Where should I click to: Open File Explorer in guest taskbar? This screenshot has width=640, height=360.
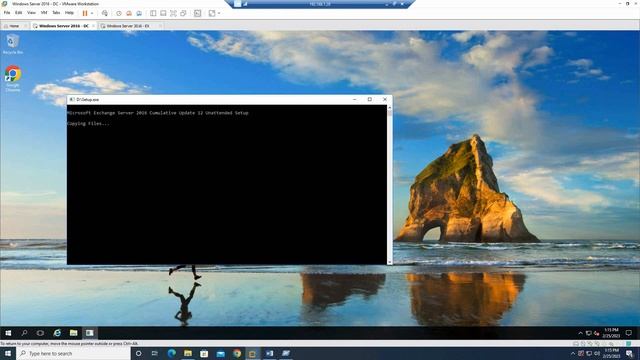(73, 333)
